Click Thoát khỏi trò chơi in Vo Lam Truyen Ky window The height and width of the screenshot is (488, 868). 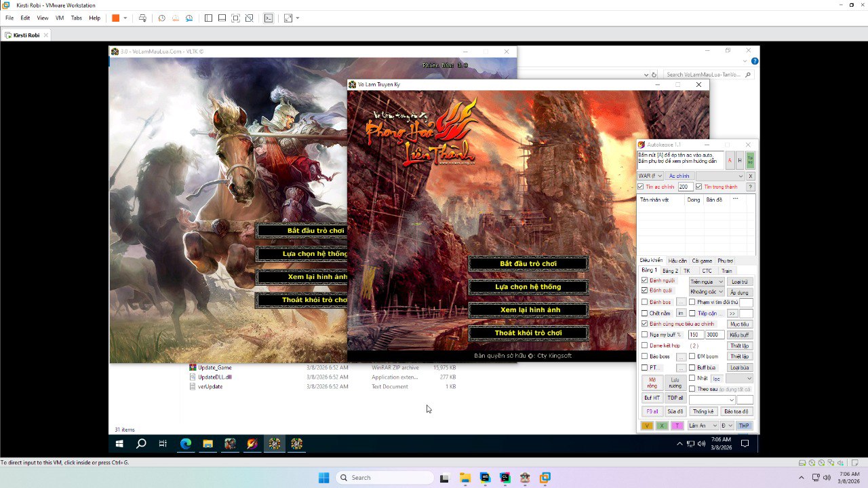point(528,333)
